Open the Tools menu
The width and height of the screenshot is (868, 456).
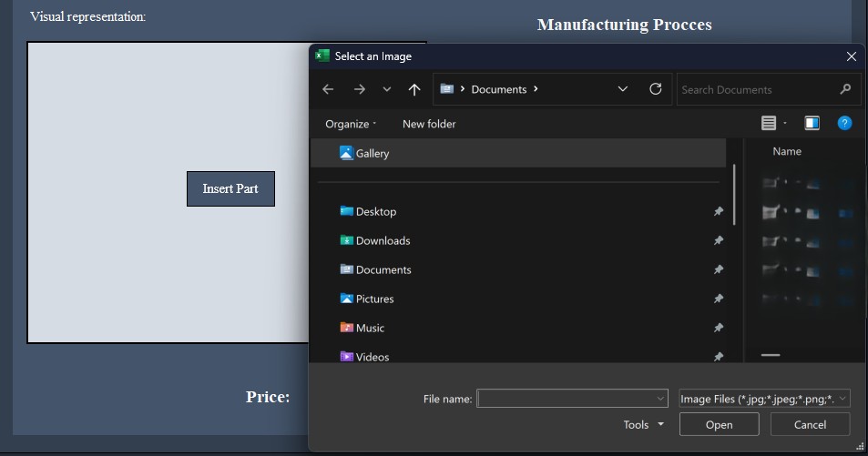(643, 424)
